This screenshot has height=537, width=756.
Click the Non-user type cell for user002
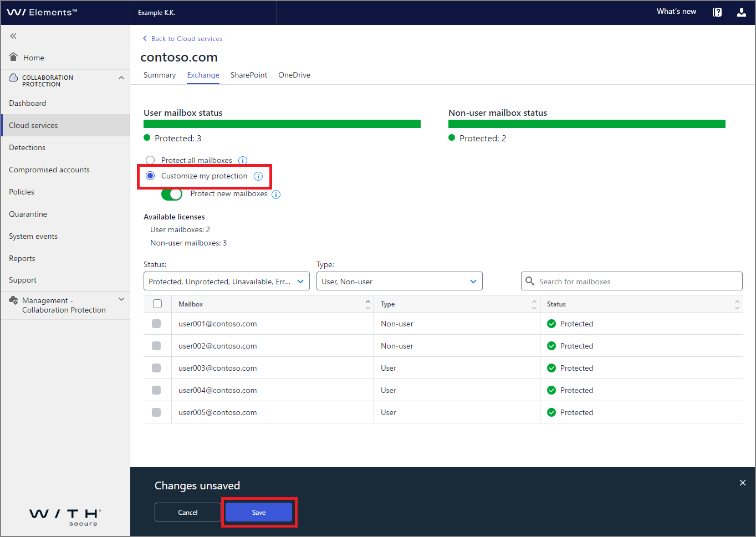coord(457,346)
